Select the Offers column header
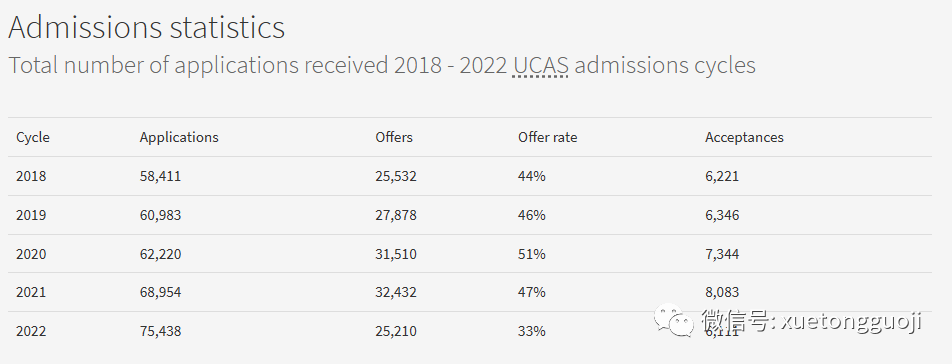This screenshot has height=364, width=952. [394, 137]
